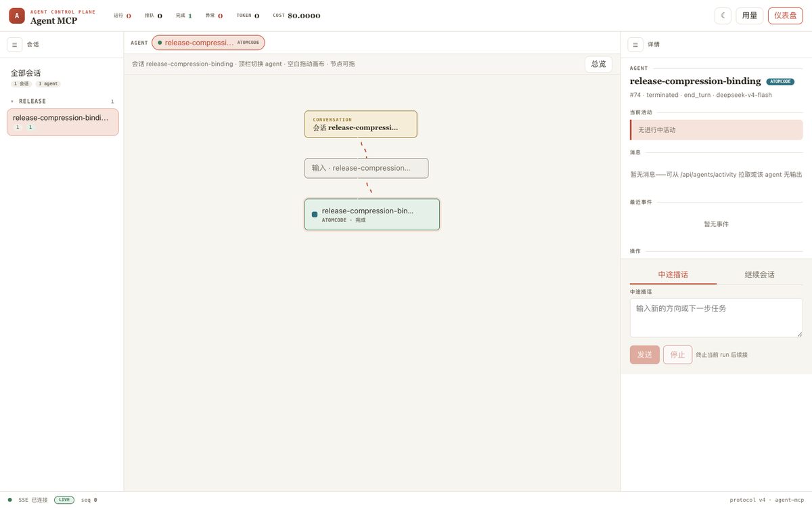Click the 排队 counter in header
Image resolution: width=812 pixels, height=508 pixels.
point(153,16)
